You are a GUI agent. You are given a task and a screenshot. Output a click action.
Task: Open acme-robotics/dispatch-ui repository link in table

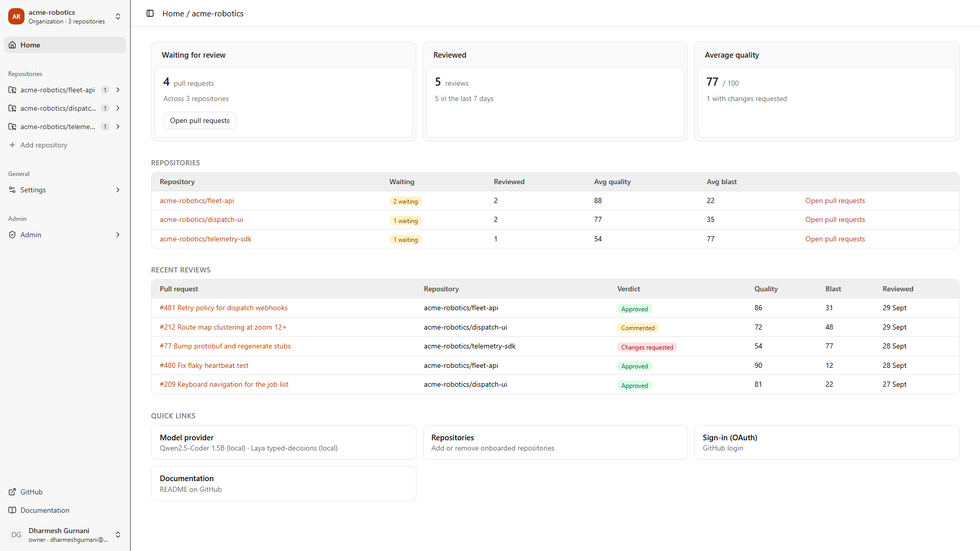(x=201, y=219)
